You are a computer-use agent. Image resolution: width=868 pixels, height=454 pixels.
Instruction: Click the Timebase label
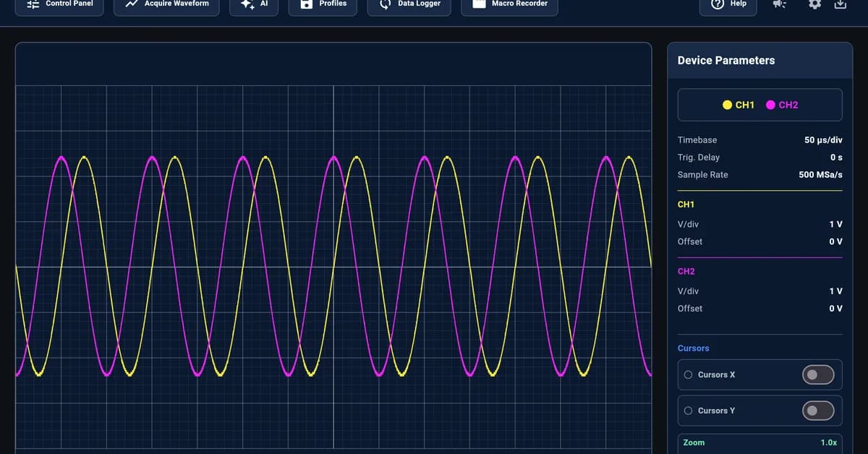(x=697, y=140)
